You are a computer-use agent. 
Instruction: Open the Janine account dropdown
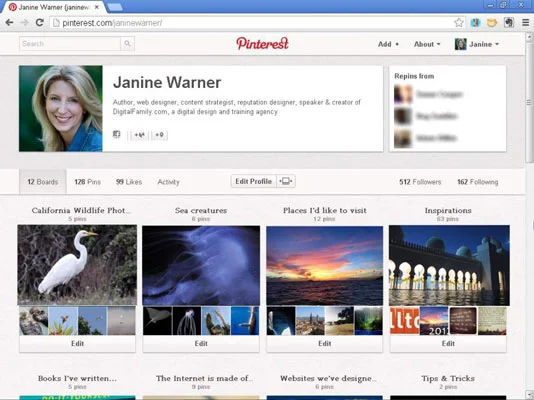tap(477, 44)
